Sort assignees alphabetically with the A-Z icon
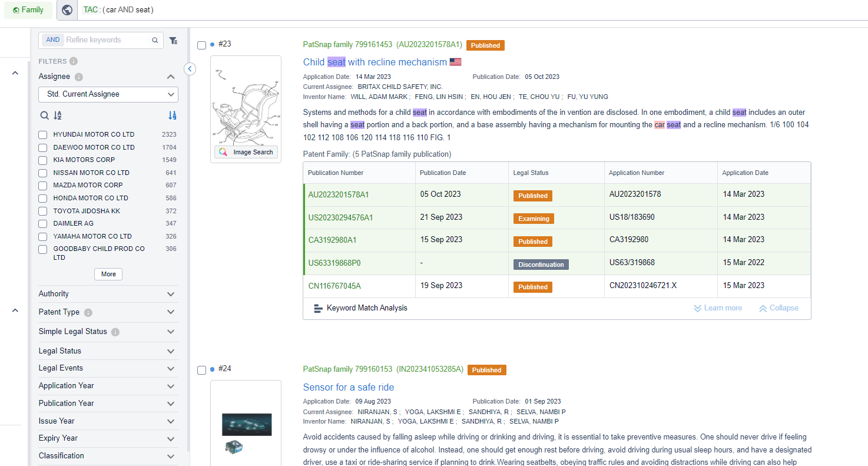The image size is (868, 466). [58, 115]
